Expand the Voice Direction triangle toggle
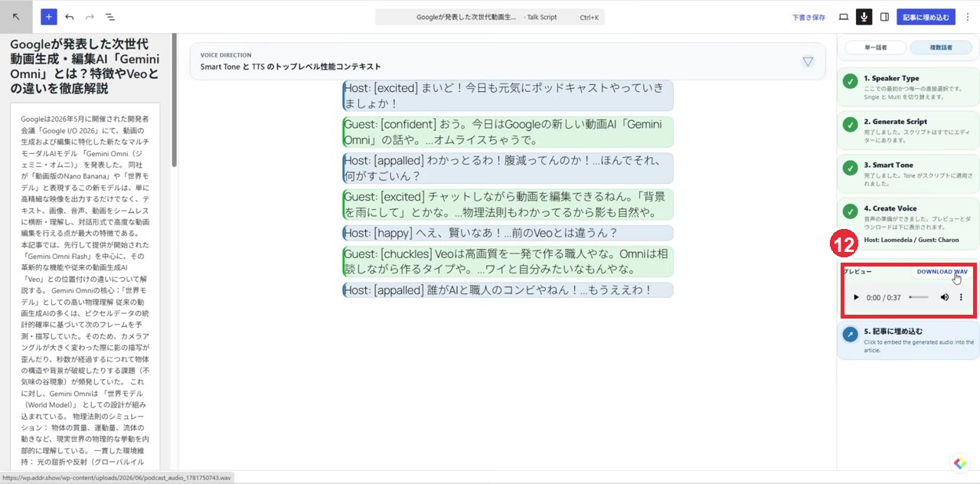 tap(808, 61)
